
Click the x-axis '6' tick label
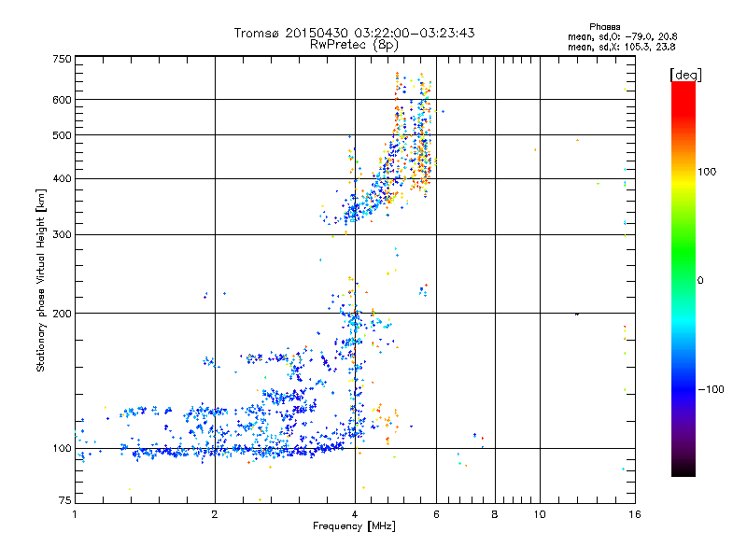click(436, 514)
